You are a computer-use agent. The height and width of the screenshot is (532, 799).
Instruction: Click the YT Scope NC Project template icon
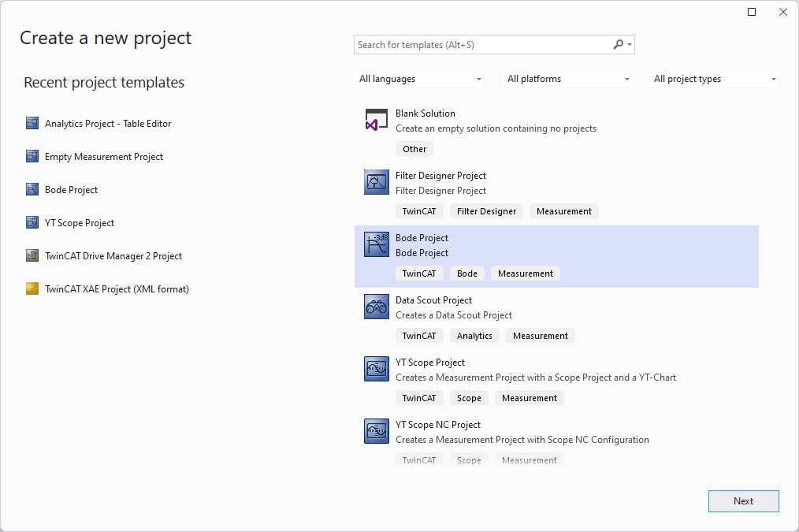377,431
